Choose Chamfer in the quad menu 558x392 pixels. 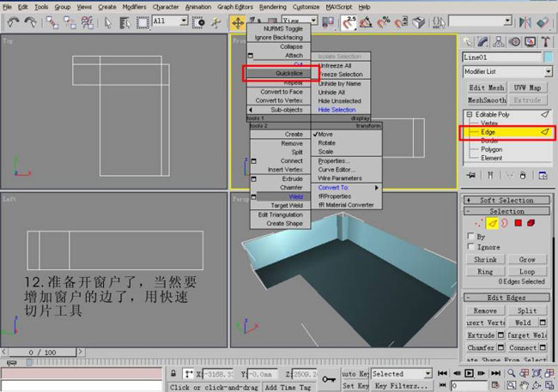(279, 188)
